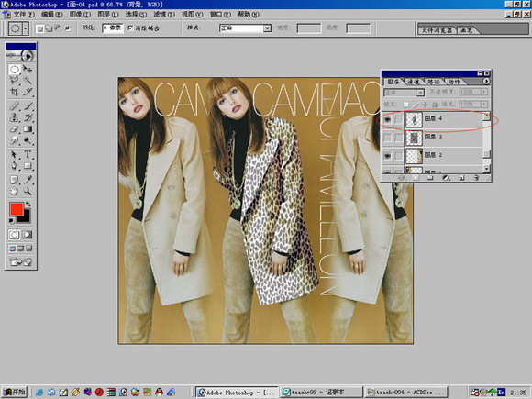Open the File menu
This screenshot has width=532, height=399.
pos(24,15)
